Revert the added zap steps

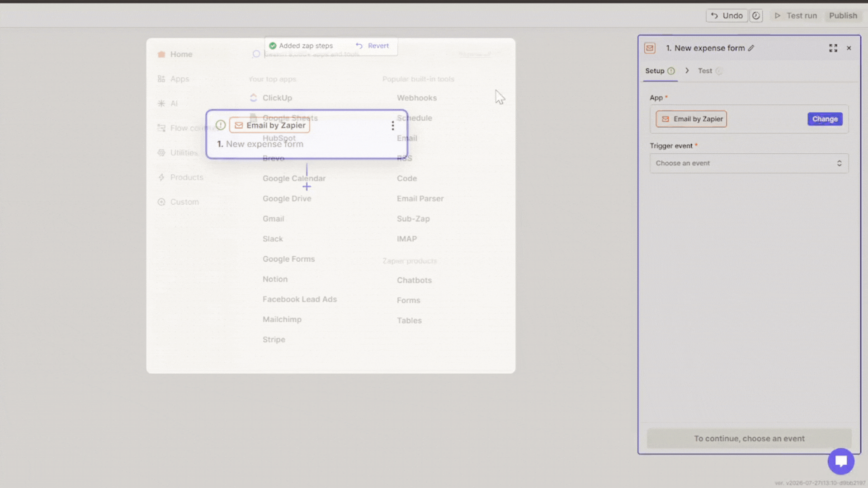[372, 46]
